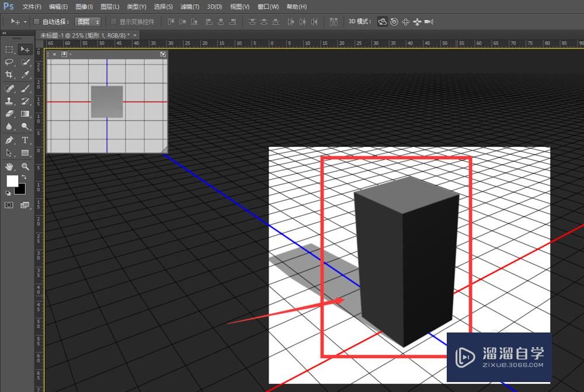The height and width of the screenshot is (392, 584).
Task: Select the Rectangular Marquee tool
Action: click(9, 50)
